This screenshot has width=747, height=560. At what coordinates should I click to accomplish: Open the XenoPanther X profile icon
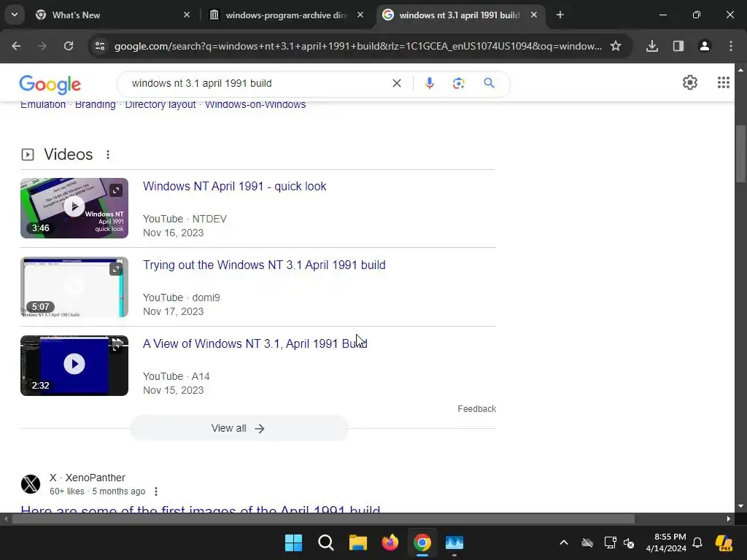pyautogui.click(x=31, y=484)
